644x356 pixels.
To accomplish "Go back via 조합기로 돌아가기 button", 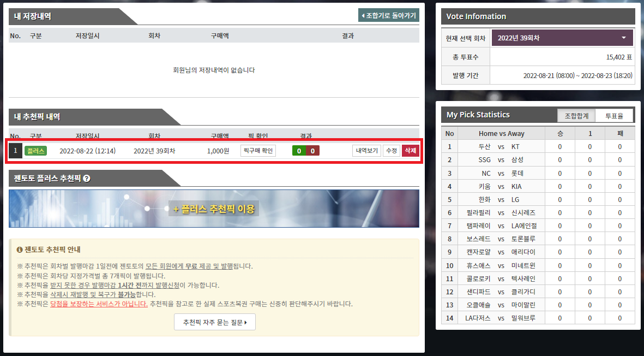I will (389, 15).
